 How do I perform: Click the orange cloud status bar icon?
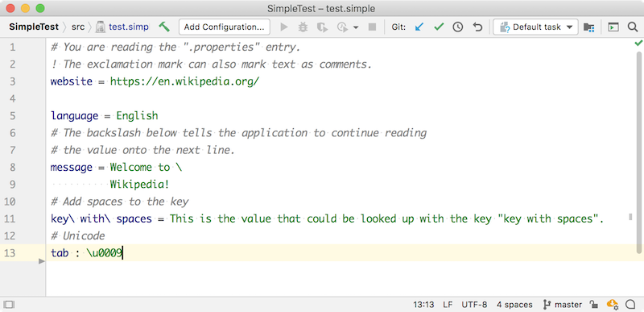pyautogui.click(x=613, y=305)
